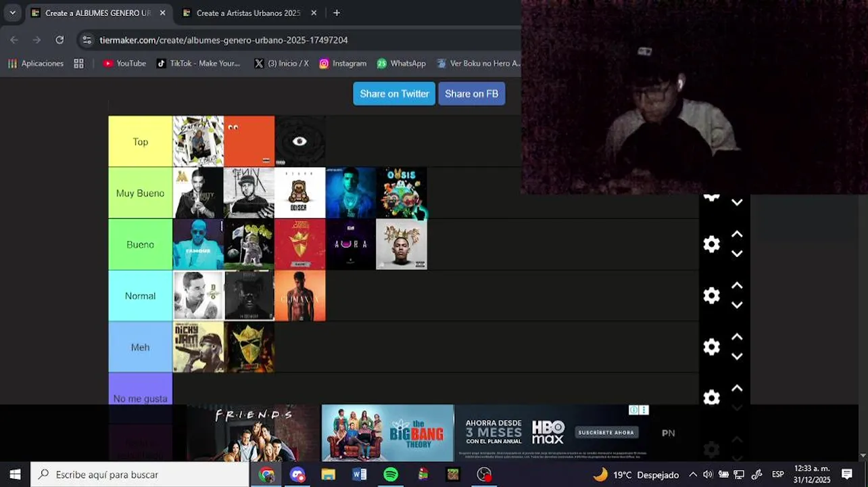Select the blue album next to Oasis
Screen dimensions: 868x487
[x=351, y=193]
